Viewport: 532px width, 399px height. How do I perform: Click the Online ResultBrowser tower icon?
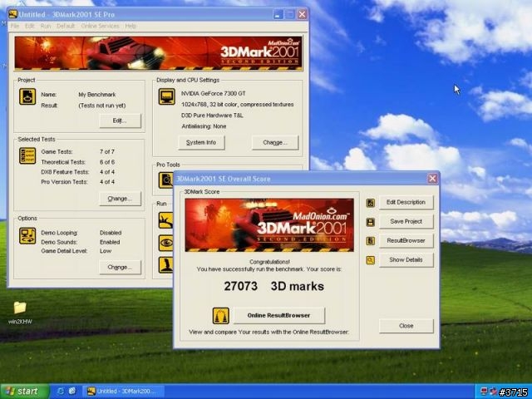tap(221, 316)
